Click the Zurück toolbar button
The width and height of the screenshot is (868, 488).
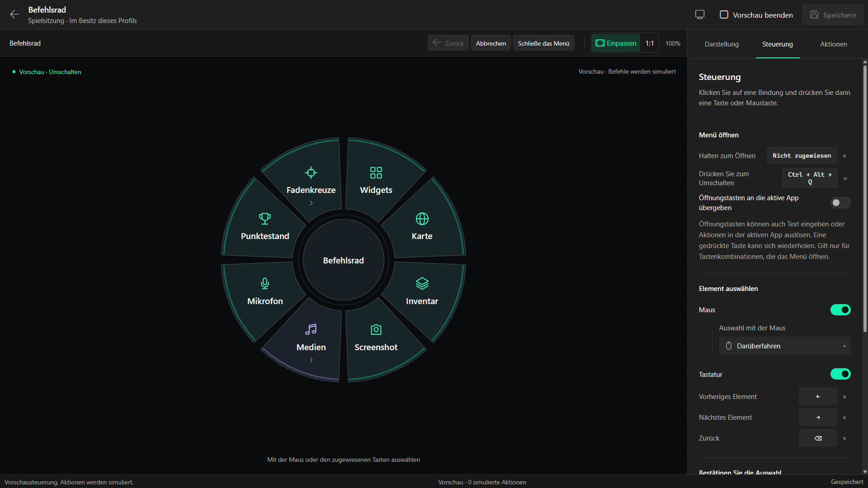[x=448, y=43]
